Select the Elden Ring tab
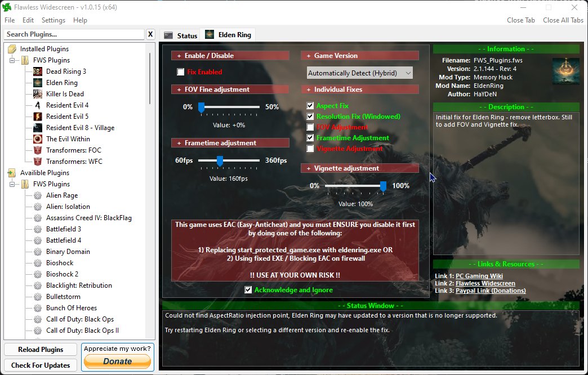This screenshot has height=375, width=588. [x=228, y=34]
